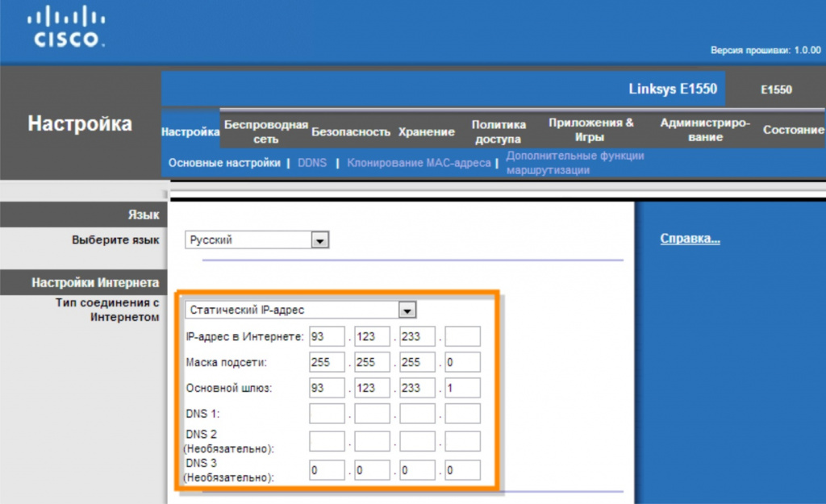
Task: Open the Справка help link
Action: [x=690, y=238]
